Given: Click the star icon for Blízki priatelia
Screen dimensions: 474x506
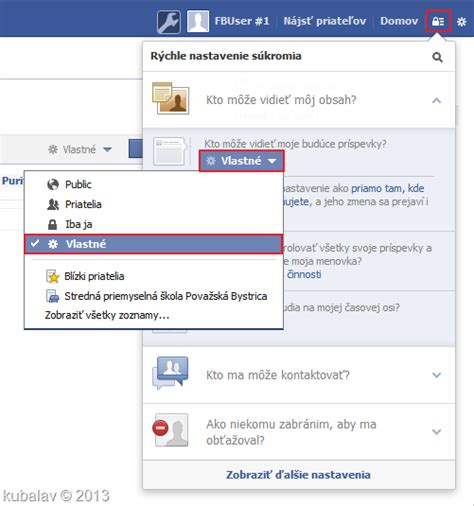Looking at the screenshot, I should click(52, 276).
